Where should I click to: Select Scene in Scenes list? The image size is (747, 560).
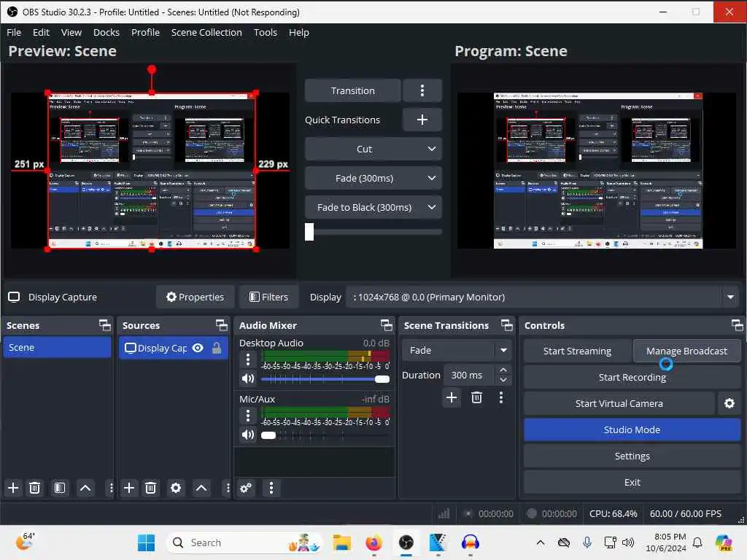pos(57,347)
